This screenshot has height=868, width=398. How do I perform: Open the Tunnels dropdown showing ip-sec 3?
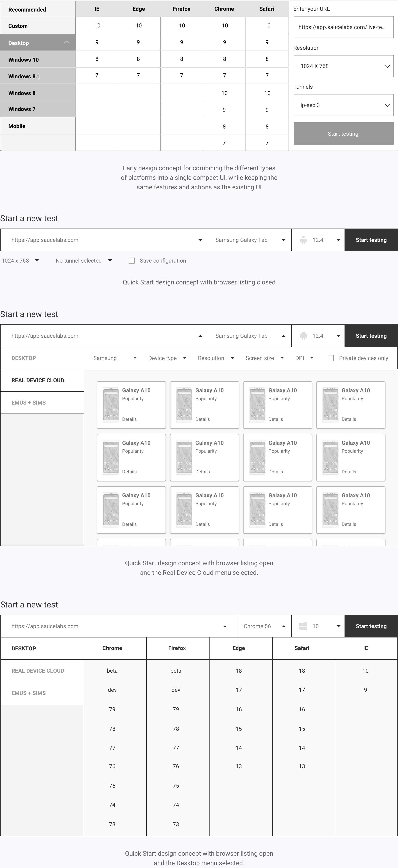pyautogui.click(x=344, y=105)
